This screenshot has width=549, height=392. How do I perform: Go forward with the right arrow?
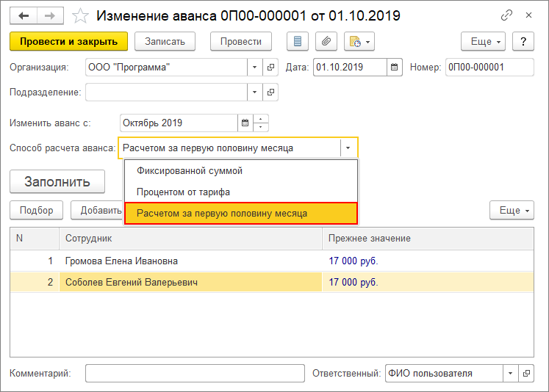50,15
